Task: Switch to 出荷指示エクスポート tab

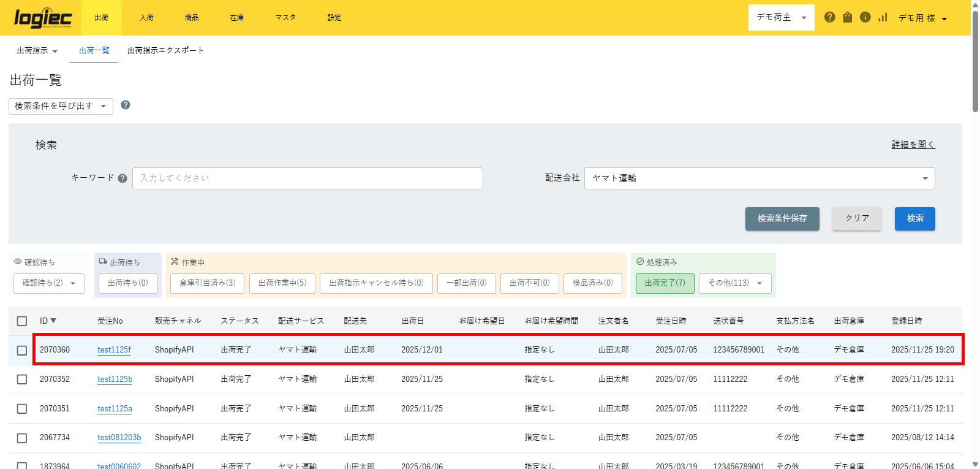Action: [165, 51]
